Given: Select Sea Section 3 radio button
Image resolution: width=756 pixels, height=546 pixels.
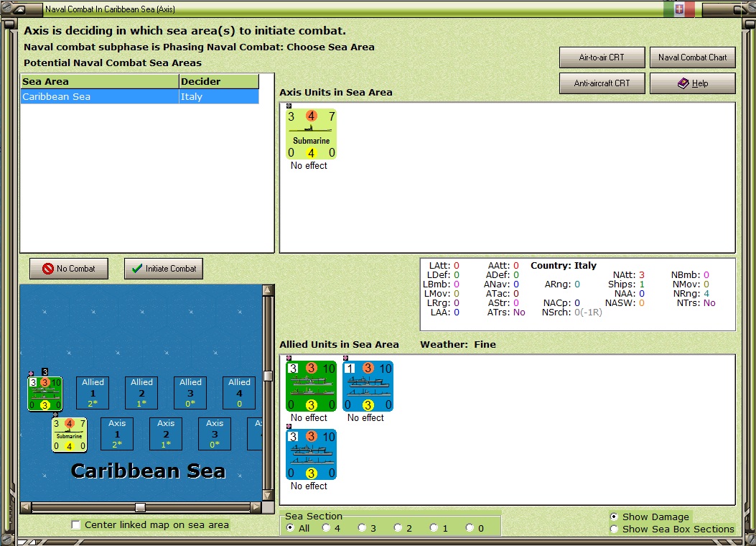Looking at the screenshot, I should pos(362,528).
